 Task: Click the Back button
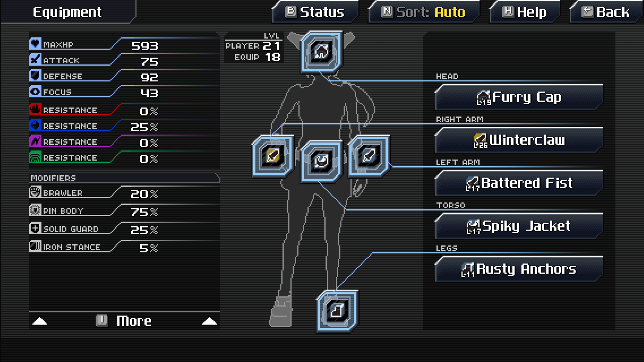pyautogui.click(x=612, y=12)
